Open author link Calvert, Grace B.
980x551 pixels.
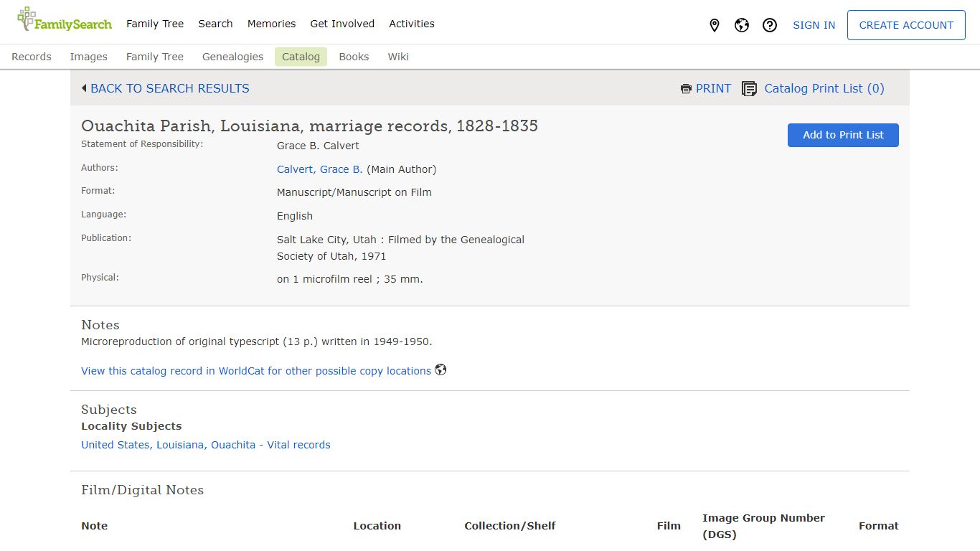(x=320, y=169)
